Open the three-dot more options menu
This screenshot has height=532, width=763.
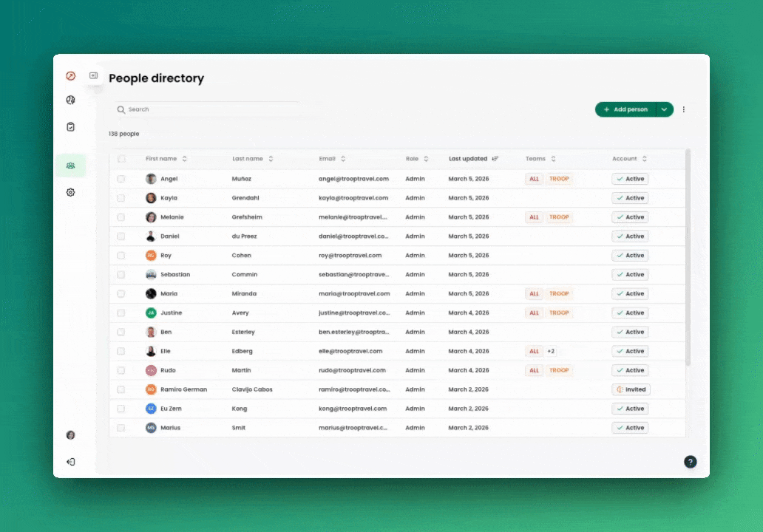tap(683, 109)
